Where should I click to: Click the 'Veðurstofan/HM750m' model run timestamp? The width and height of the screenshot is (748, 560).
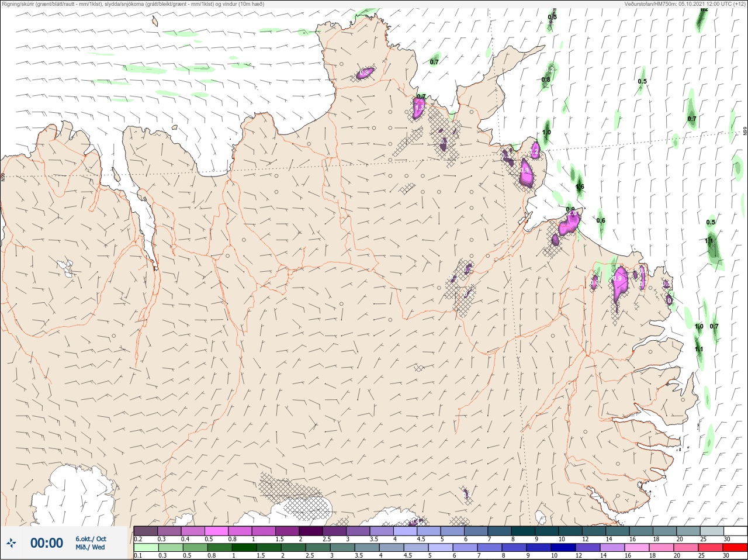coord(685,4)
